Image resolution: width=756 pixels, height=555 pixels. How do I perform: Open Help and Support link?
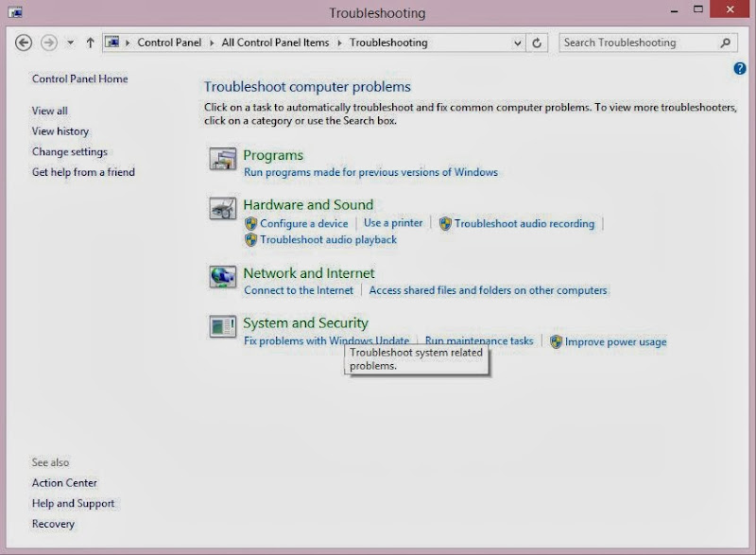[74, 503]
